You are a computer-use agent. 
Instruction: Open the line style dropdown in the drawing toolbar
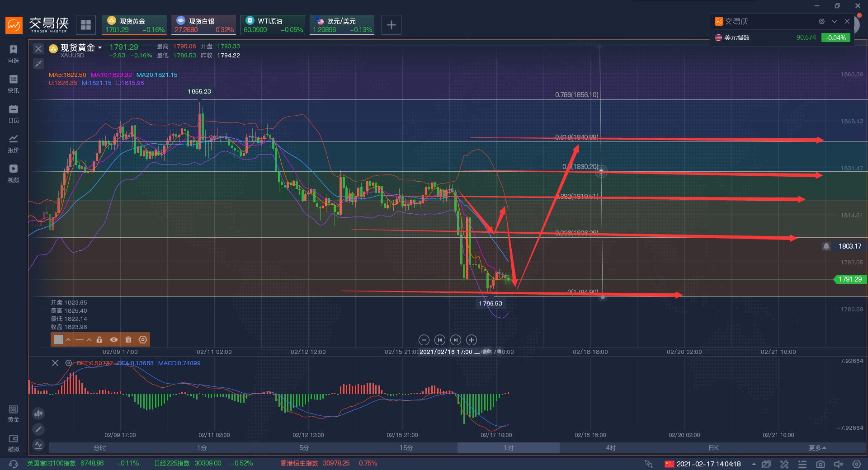tap(89, 339)
